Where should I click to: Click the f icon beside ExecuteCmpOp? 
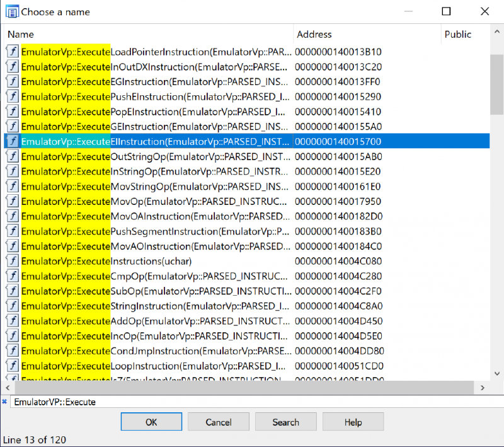click(13, 276)
